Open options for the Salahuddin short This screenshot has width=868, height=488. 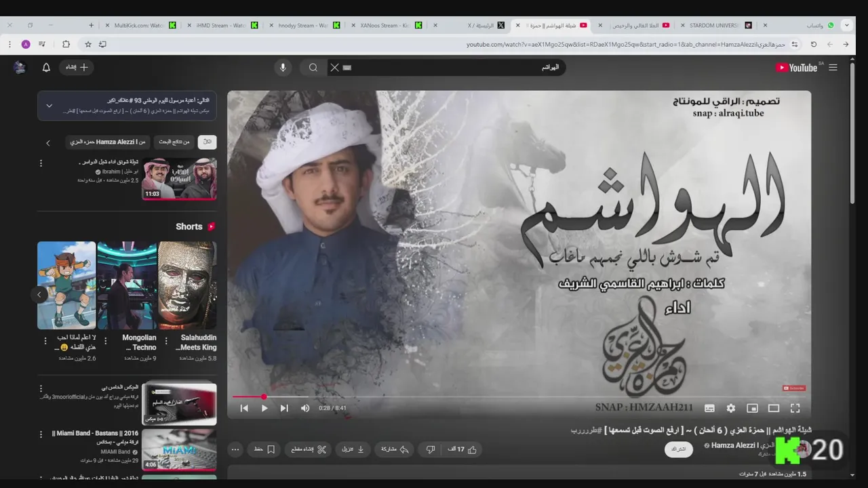point(166,341)
